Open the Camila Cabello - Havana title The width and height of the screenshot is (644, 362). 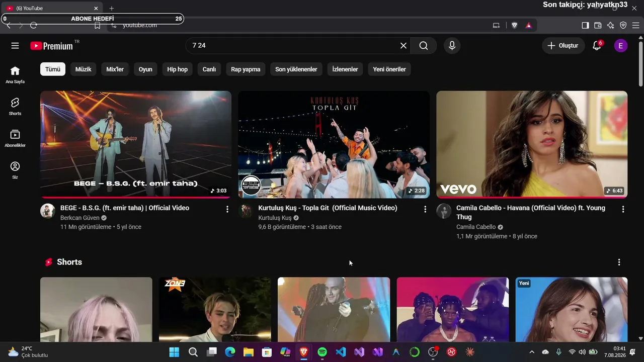(x=531, y=213)
